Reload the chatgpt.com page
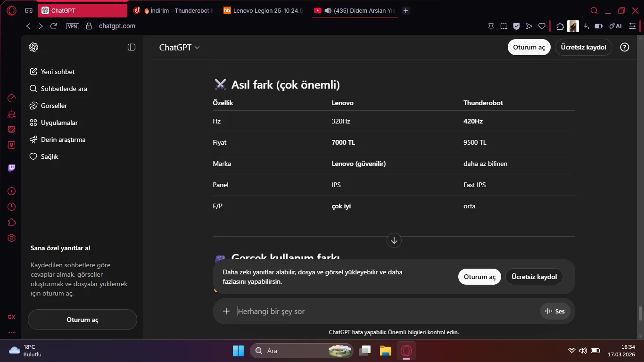Screen dimensions: 644x362 [53, 26]
